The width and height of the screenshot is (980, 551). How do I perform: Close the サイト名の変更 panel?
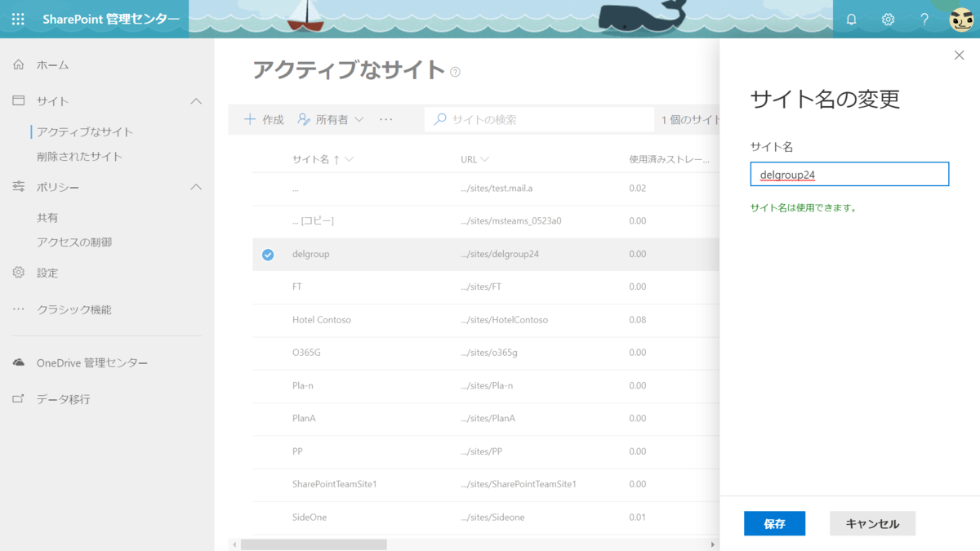959,55
